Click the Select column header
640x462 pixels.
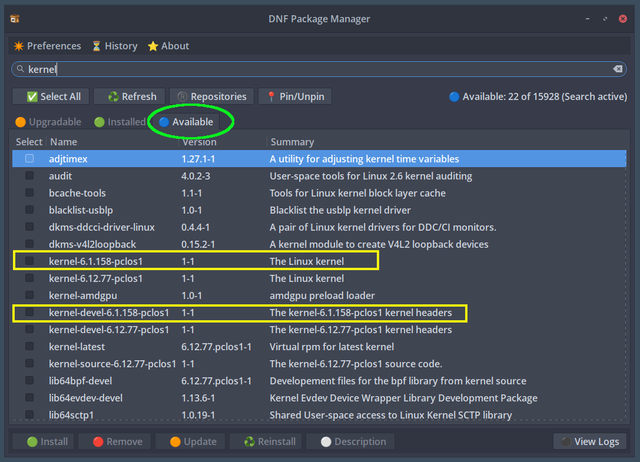click(x=29, y=142)
